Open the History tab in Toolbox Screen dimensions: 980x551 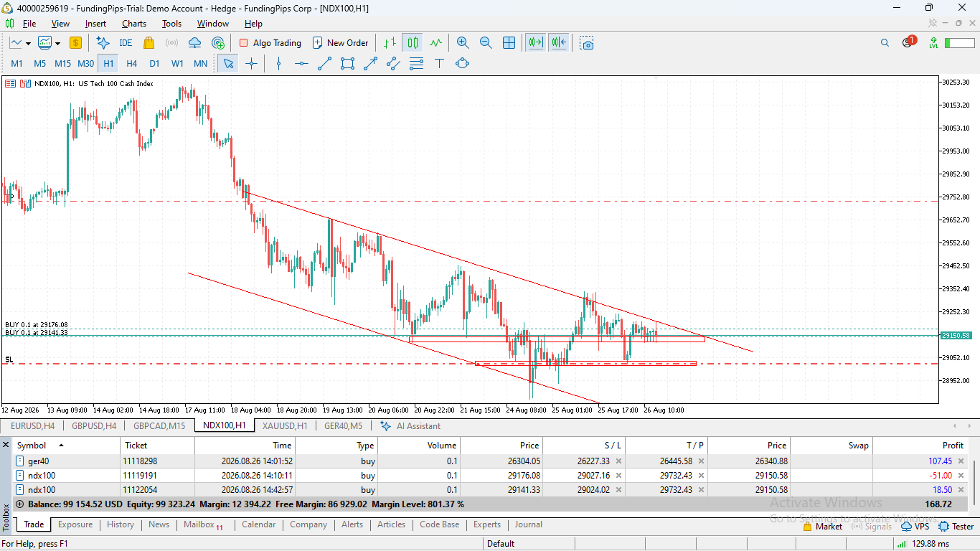click(121, 524)
